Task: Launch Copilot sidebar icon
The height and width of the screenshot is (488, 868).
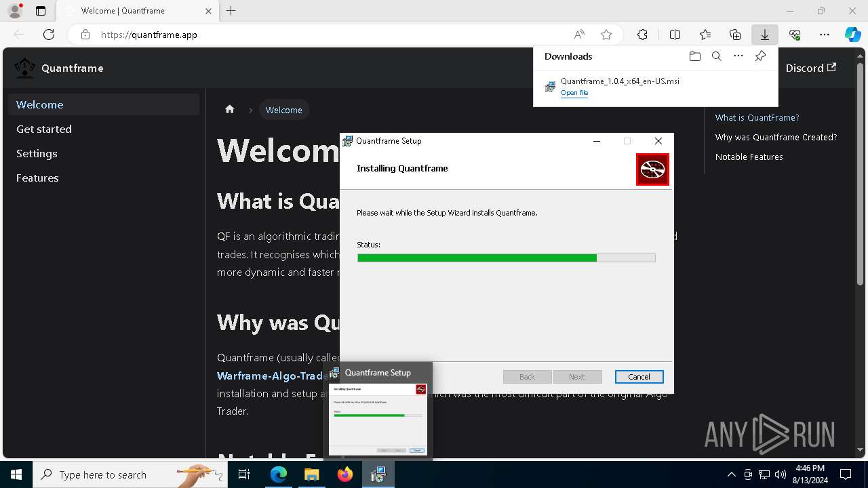Action: click(x=853, y=35)
